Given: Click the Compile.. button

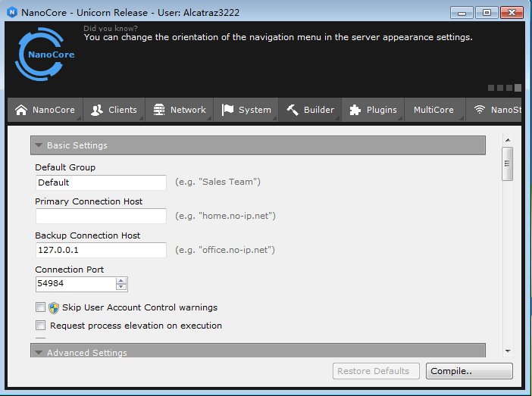Looking at the screenshot, I should (469, 371).
